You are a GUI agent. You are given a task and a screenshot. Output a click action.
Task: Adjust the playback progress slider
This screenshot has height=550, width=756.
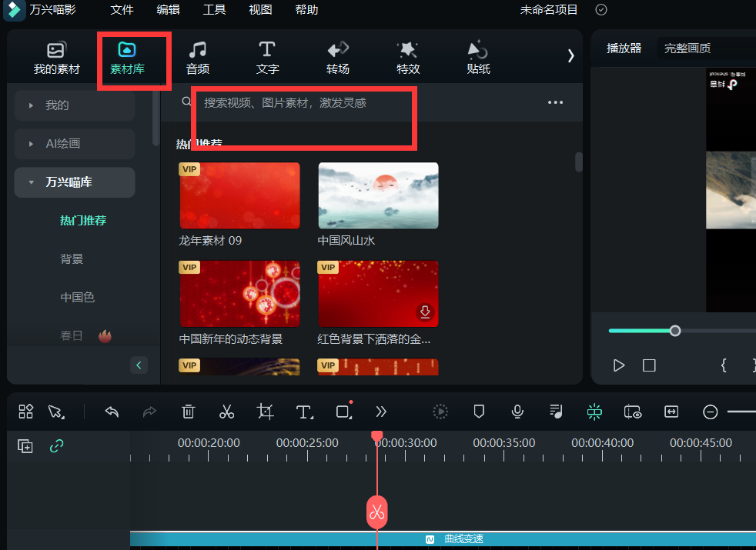(675, 331)
